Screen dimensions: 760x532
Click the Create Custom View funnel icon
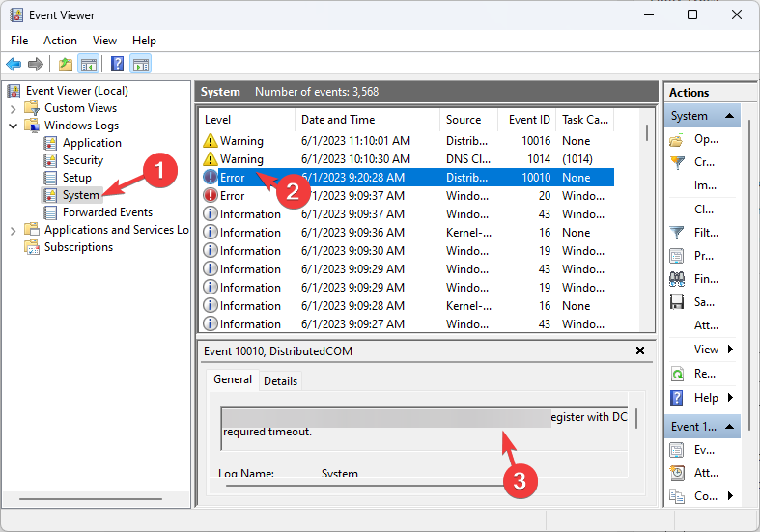click(677, 163)
